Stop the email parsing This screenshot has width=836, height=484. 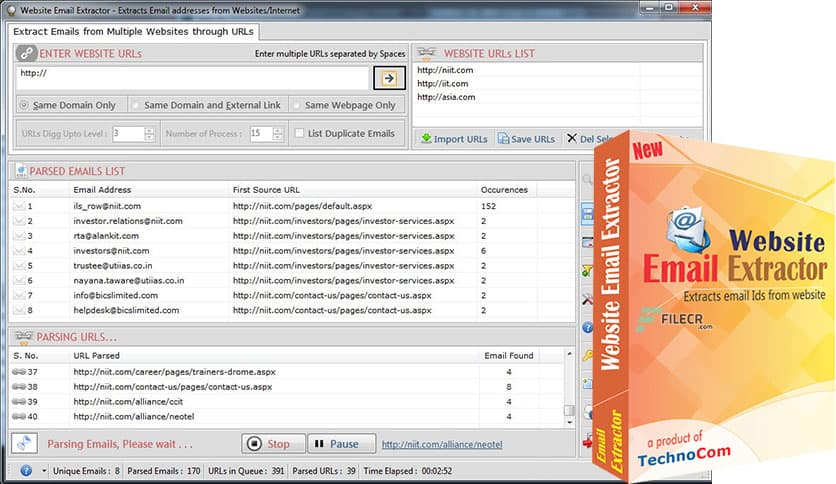pyautogui.click(x=273, y=443)
